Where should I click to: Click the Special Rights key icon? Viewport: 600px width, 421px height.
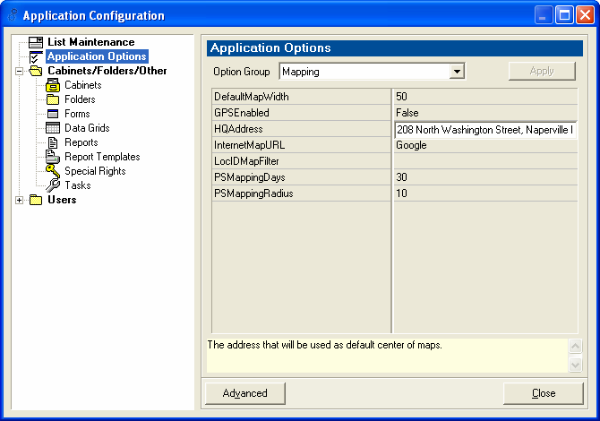(53, 171)
